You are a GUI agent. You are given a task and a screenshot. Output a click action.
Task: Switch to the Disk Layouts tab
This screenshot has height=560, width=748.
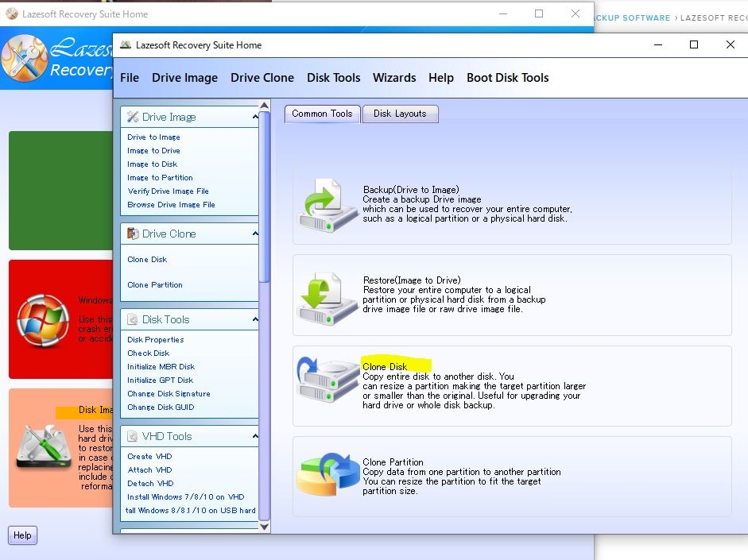400,114
